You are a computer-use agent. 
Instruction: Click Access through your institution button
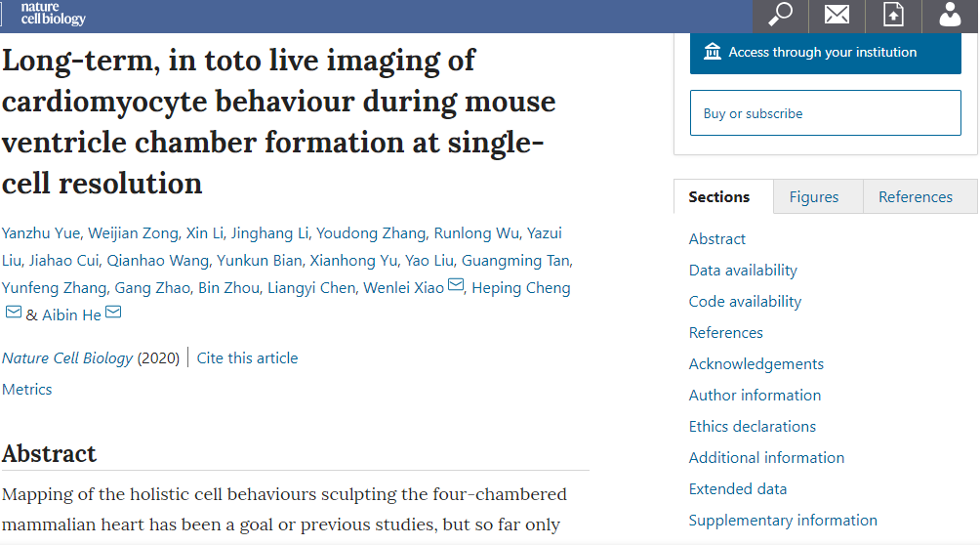825,53
